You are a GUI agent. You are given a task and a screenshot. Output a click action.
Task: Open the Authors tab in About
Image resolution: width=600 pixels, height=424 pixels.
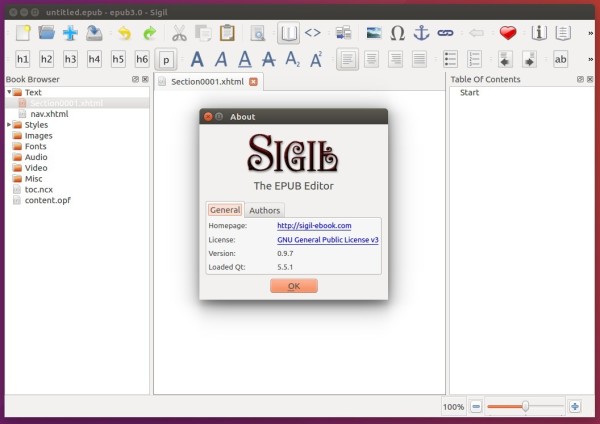[264, 210]
